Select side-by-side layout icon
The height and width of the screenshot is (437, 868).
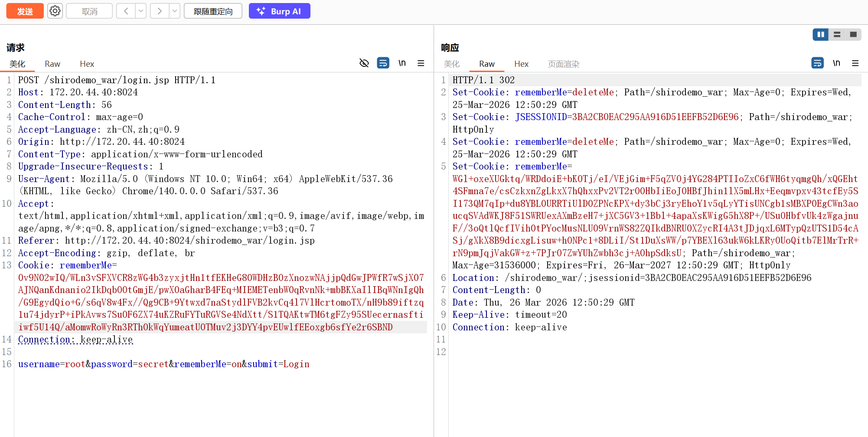pos(821,34)
